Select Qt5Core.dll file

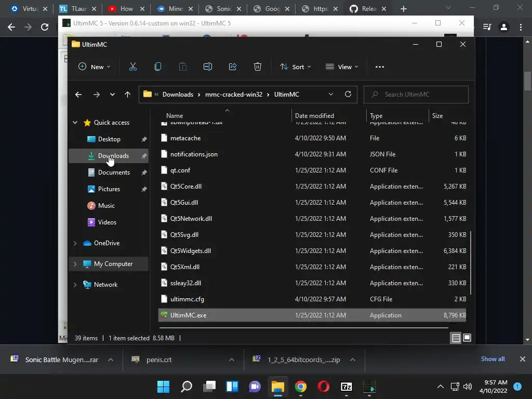pos(185,187)
